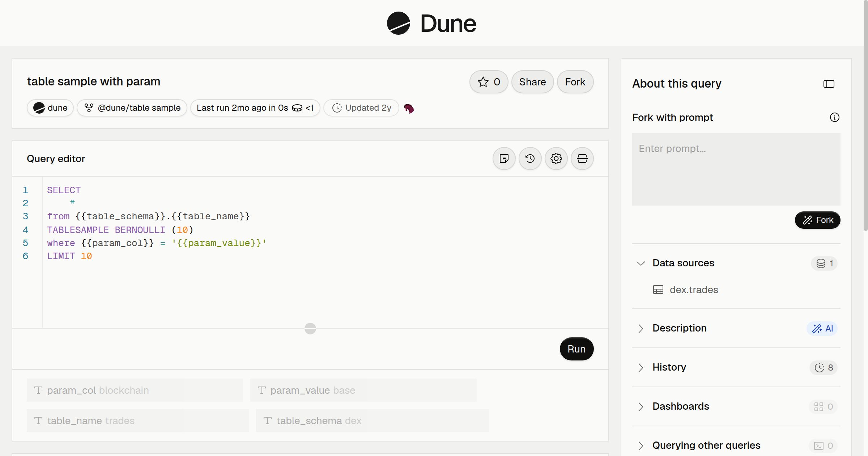This screenshot has height=456, width=868.
Task: Open query editor settings gear
Action: (556, 159)
